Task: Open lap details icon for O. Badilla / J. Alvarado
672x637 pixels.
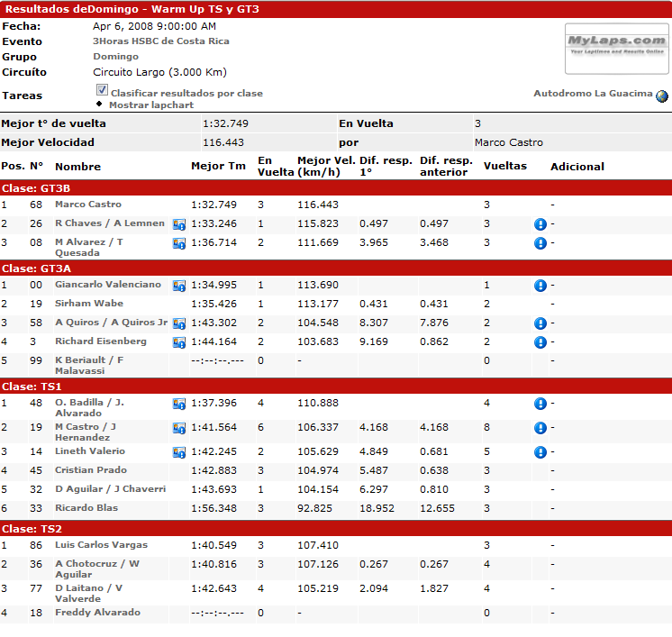Action: pyautogui.click(x=179, y=404)
